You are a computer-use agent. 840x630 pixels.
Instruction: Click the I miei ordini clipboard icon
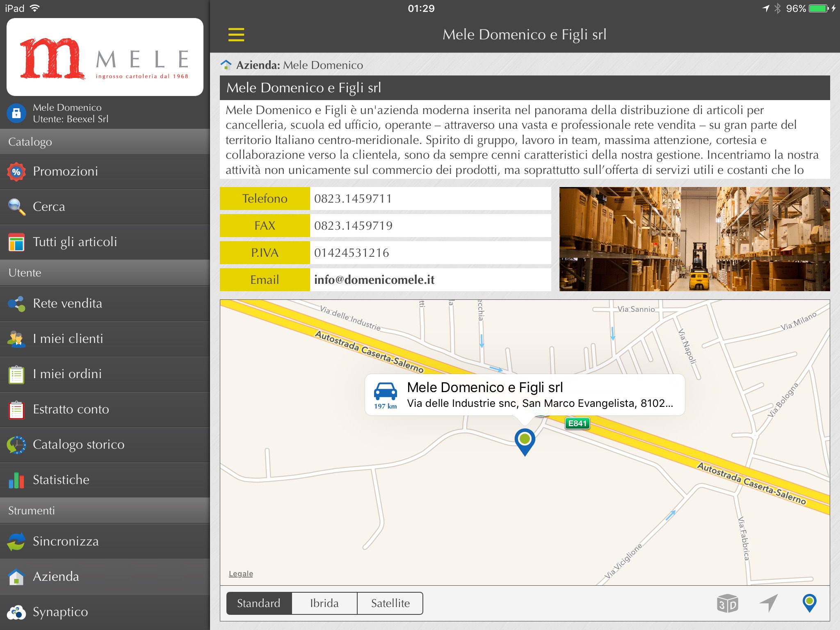(x=16, y=374)
